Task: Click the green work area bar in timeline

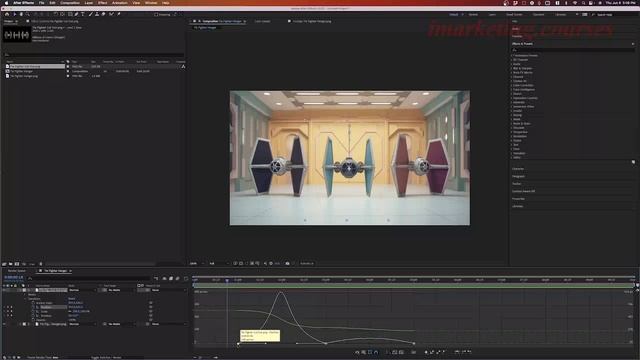Action: [x=413, y=285]
